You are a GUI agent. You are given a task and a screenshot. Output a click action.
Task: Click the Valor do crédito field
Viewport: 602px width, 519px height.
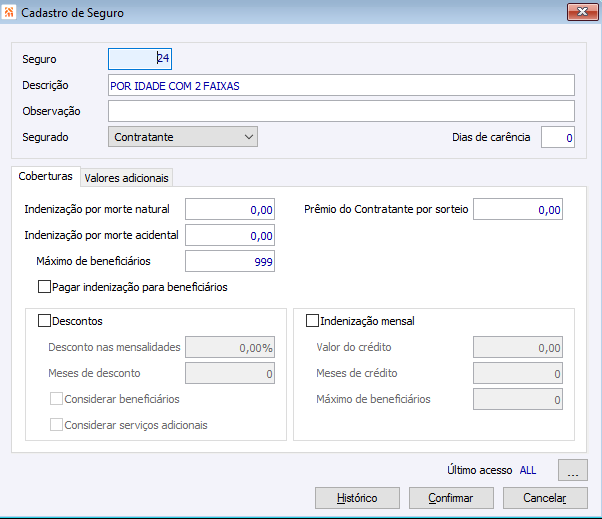click(518, 347)
